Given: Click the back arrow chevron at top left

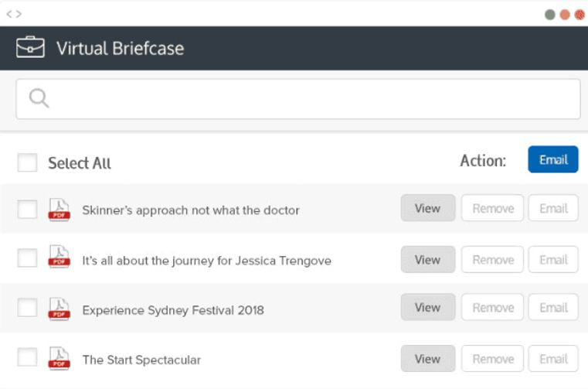Looking at the screenshot, I should point(9,14).
